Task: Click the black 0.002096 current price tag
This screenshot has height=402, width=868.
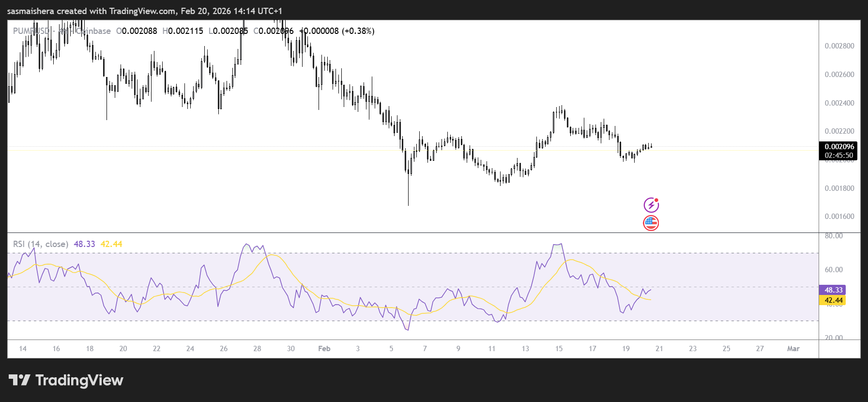Action: pyautogui.click(x=839, y=146)
